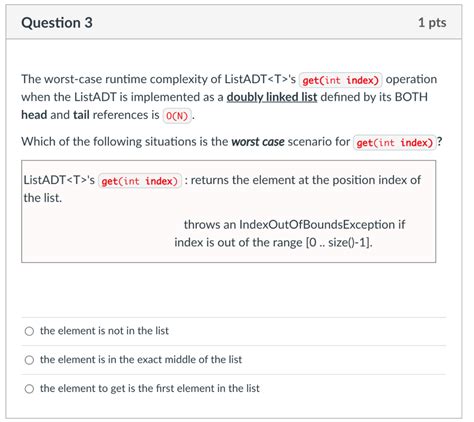The image size is (474, 422).
Task: Click the '[0 .. size()-1]' range text
Action: (338, 242)
